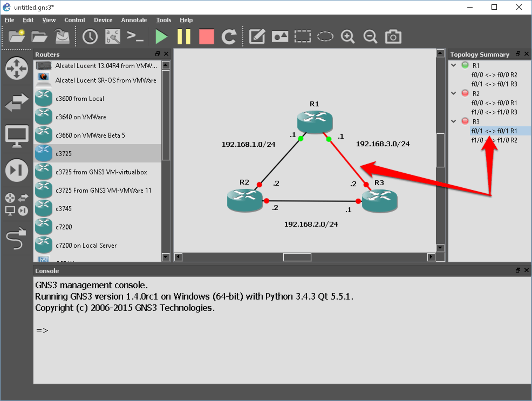This screenshot has height=401, width=532.
Task: Suspend all devices with yellow pause button
Action: pyautogui.click(x=184, y=37)
